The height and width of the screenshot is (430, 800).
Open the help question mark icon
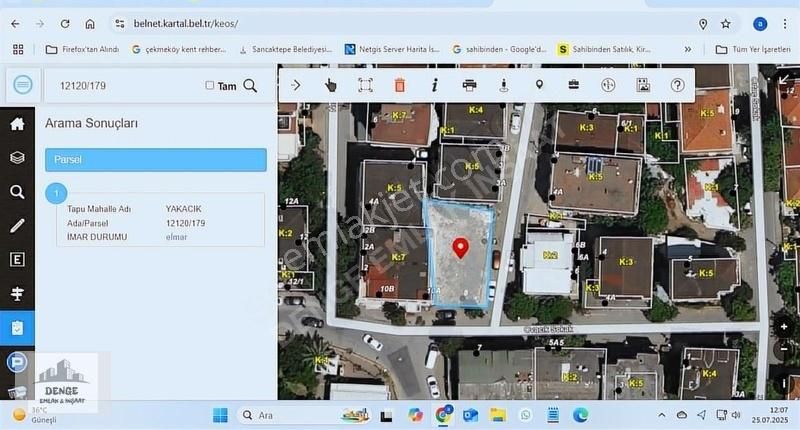tap(678, 85)
